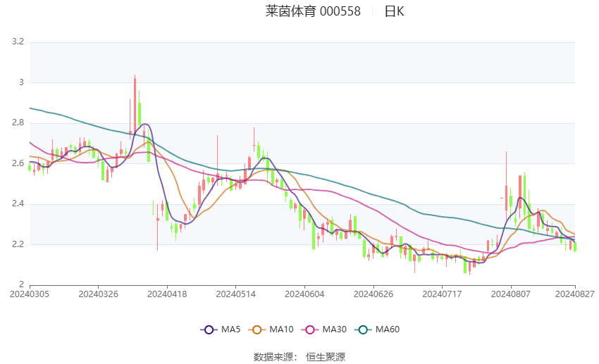Click the x-axis date 20240305
The image size is (599, 364).
(30, 294)
